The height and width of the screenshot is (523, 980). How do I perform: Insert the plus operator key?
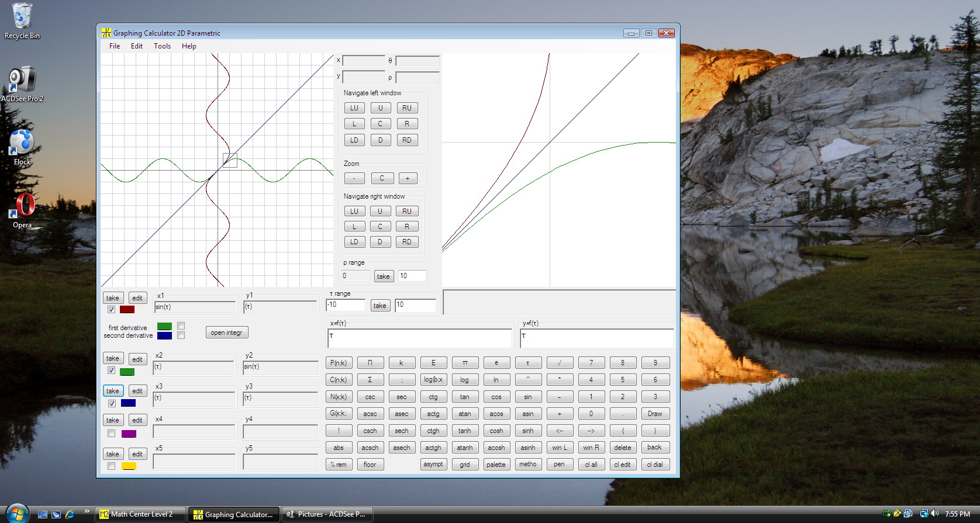[x=560, y=414]
